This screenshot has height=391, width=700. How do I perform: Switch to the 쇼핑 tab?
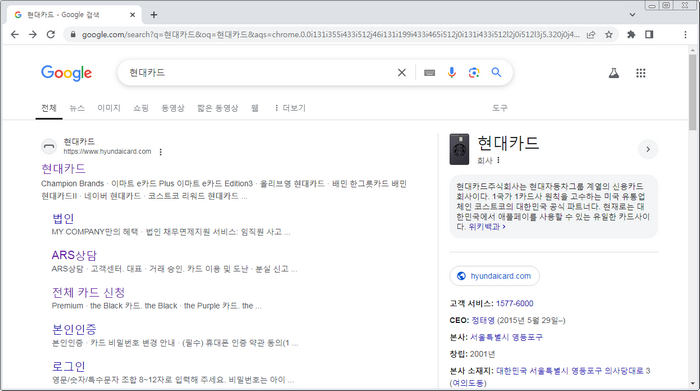[x=141, y=108]
